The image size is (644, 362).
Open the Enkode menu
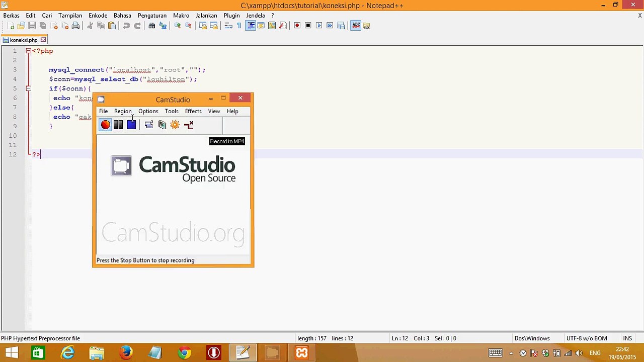[98, 16]
